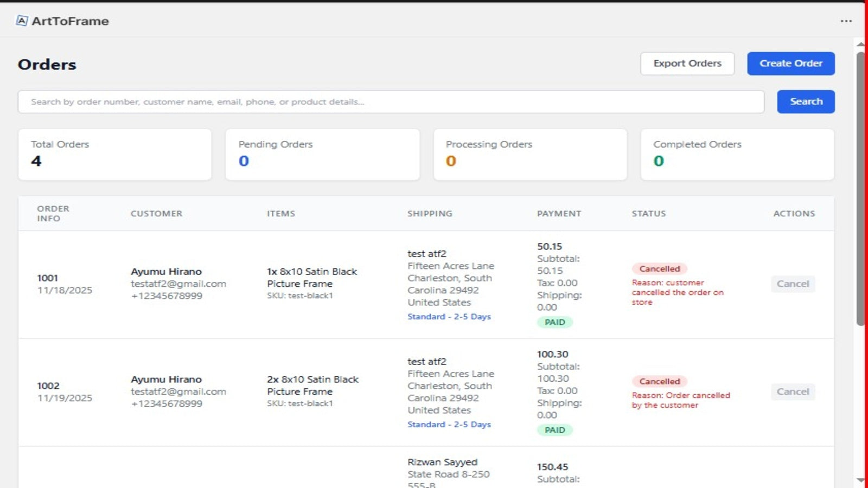
Task: Click the Orders page heading
Action: (x=47, y=65)
